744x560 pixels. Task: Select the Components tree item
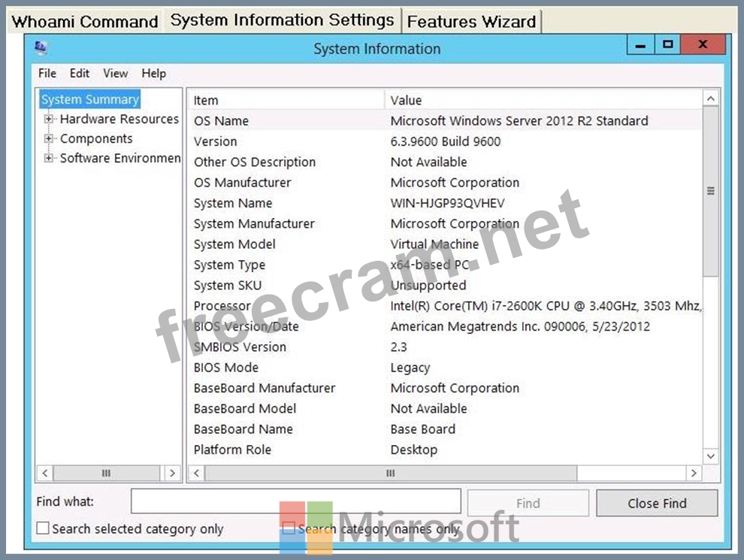point(96,138)
